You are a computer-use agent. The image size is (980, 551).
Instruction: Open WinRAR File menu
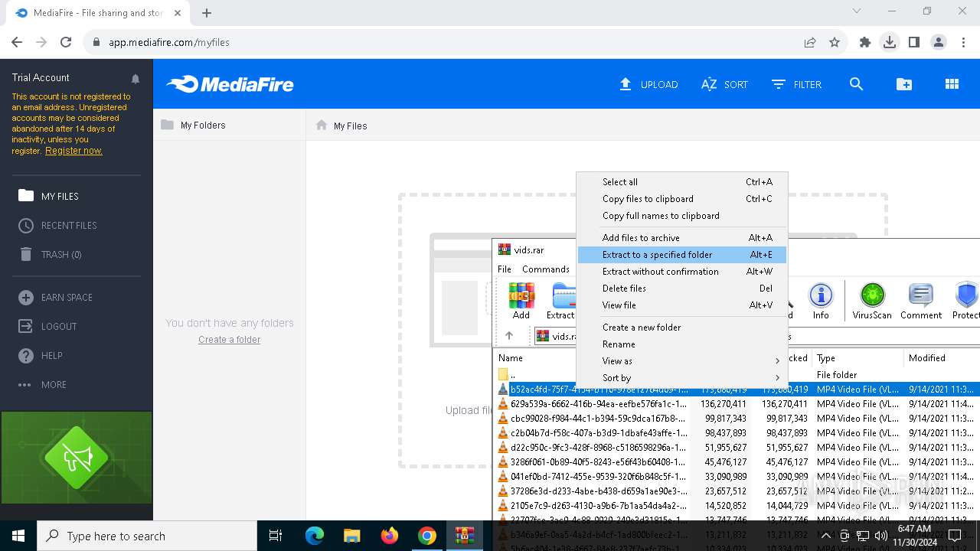[x=505, y=269]
